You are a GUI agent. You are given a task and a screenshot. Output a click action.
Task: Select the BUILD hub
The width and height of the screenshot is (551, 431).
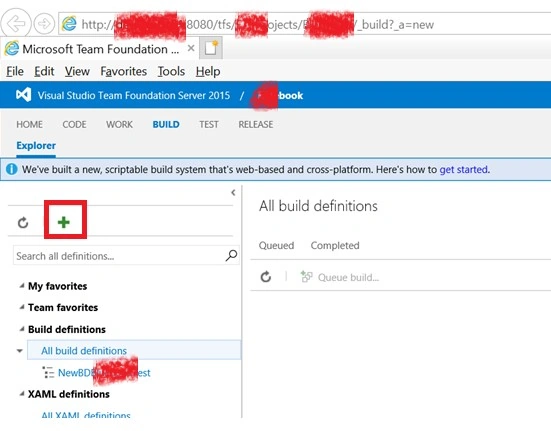click(166, 124)
